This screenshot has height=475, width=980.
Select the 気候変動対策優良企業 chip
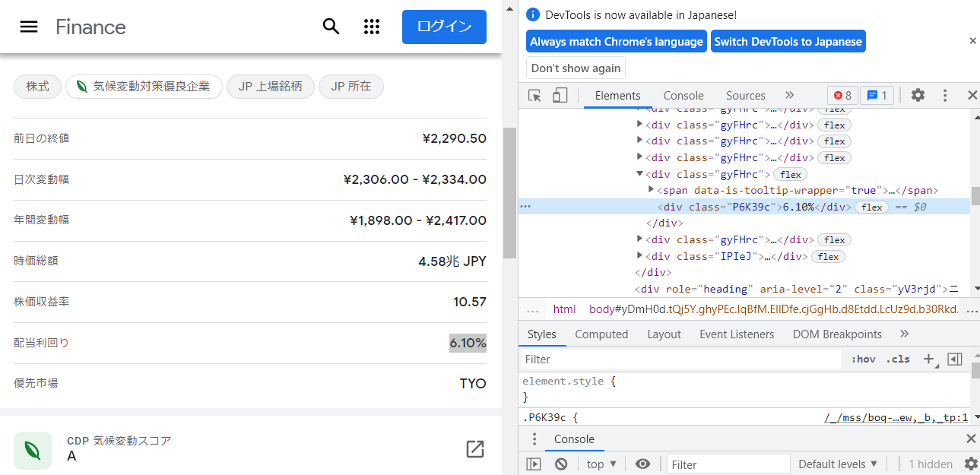coord(144,87)
